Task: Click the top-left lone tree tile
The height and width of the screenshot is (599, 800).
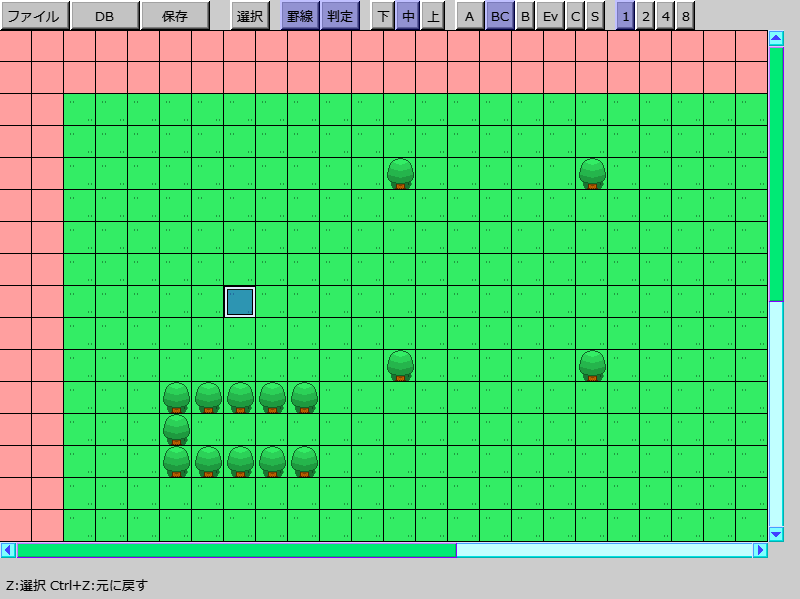Action: coord(400,173)
